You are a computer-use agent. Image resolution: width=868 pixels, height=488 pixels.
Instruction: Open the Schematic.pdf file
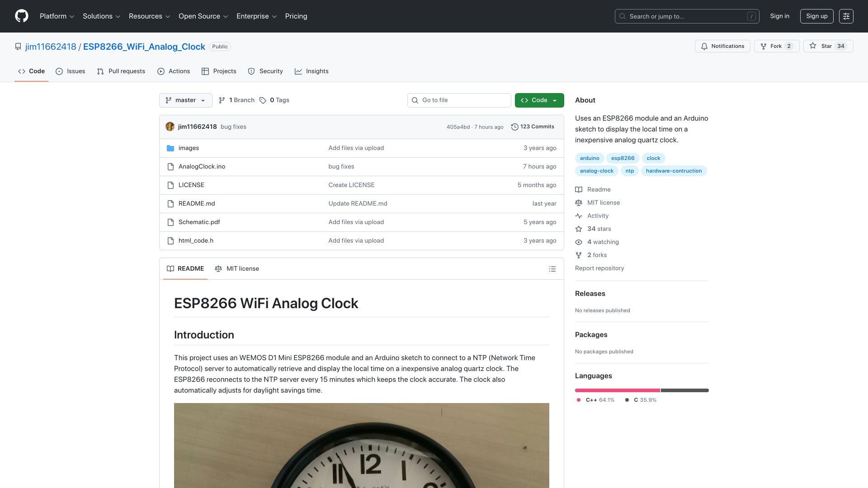(x=199, y=222)
